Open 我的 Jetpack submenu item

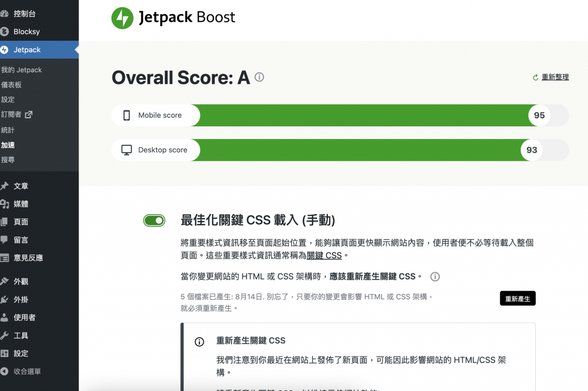(x=21, y=69)
